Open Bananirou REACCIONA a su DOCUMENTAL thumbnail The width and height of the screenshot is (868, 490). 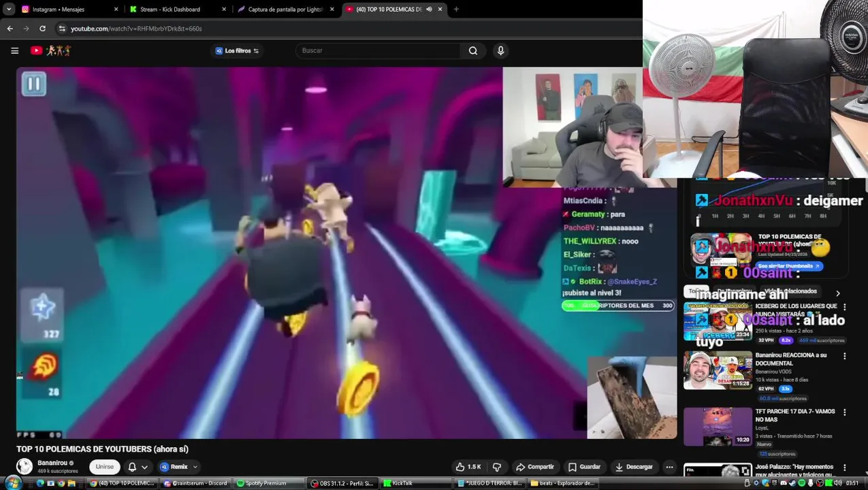(718, 370)
